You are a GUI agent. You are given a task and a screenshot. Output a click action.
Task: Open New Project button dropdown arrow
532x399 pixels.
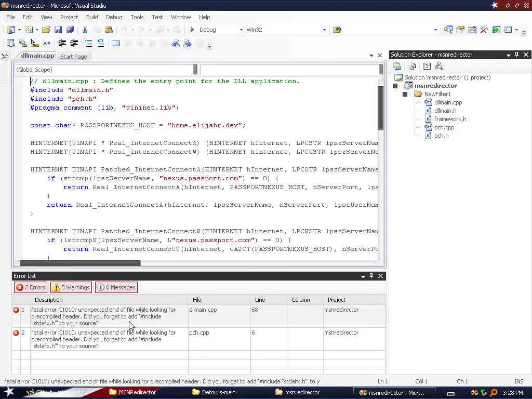coord(19,30)
